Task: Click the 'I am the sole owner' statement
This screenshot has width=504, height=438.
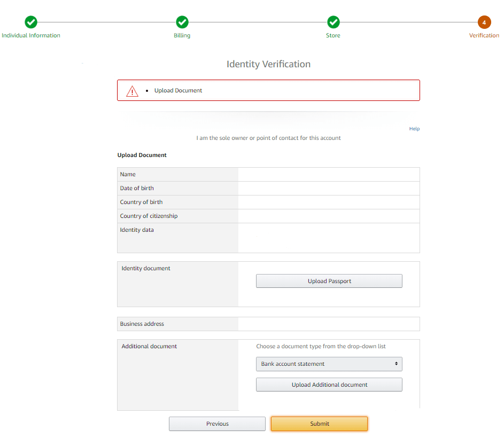Action: click(x=268, y=138)
